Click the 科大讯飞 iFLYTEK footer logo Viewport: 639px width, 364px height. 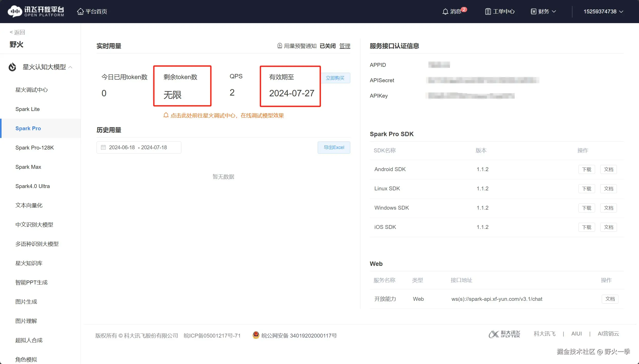[x=504, y=334]
